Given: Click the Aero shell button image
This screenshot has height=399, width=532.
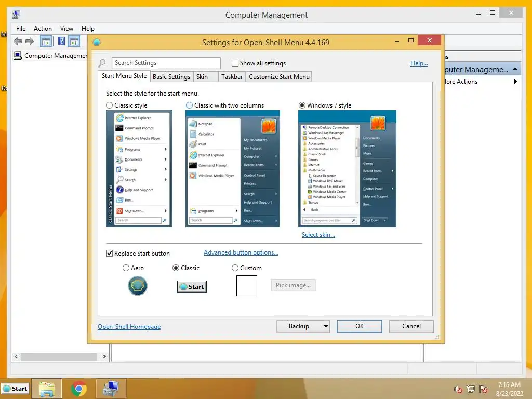Looking at the screenshot, I should coord(137,285).
